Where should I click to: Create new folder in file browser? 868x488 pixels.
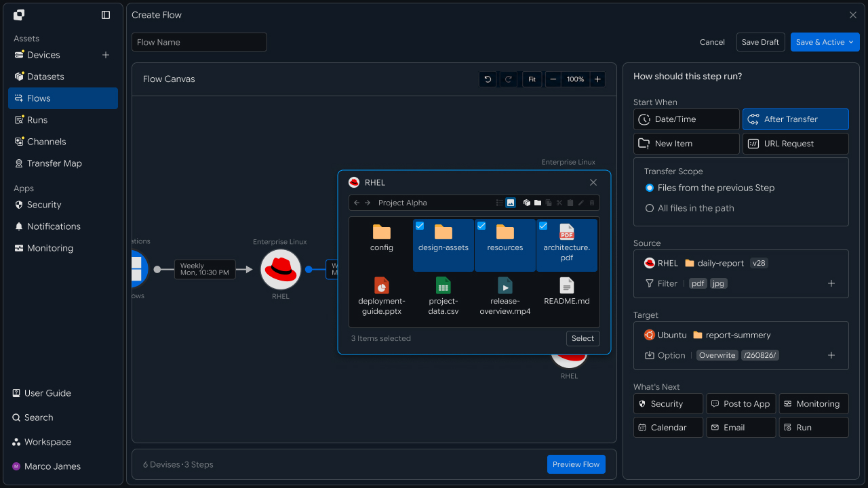tap(538, 203)
